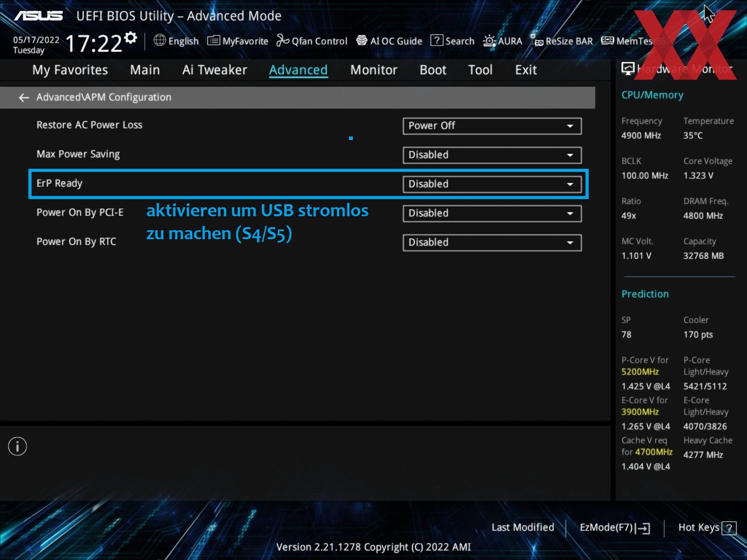The height and width of the screenshot is (560, 747).
Task: Click the English language globe icon
Action: (160, 40)
